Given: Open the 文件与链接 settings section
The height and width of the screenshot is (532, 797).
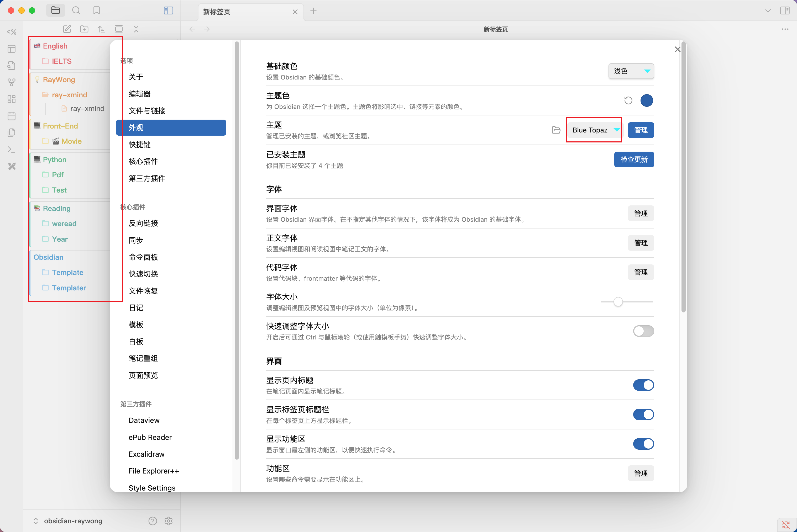Looking at the screenshot, I should [x=171, y=111].
